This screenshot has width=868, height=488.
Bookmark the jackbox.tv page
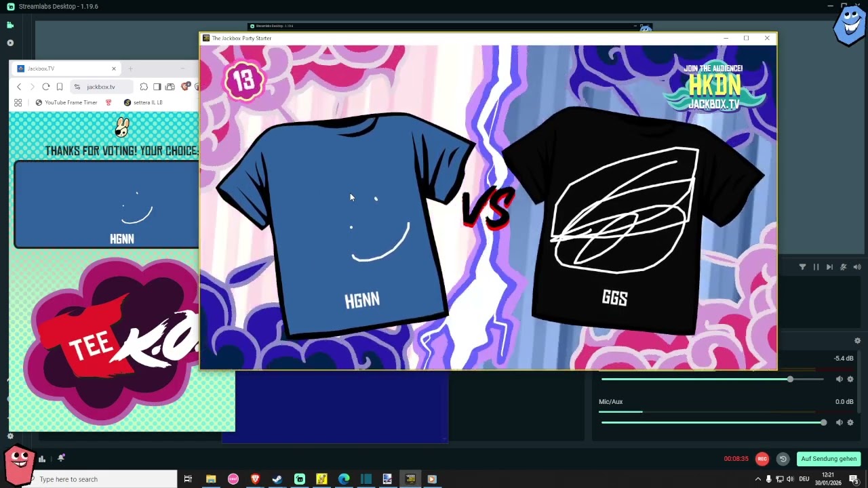[x=60, y=87]
